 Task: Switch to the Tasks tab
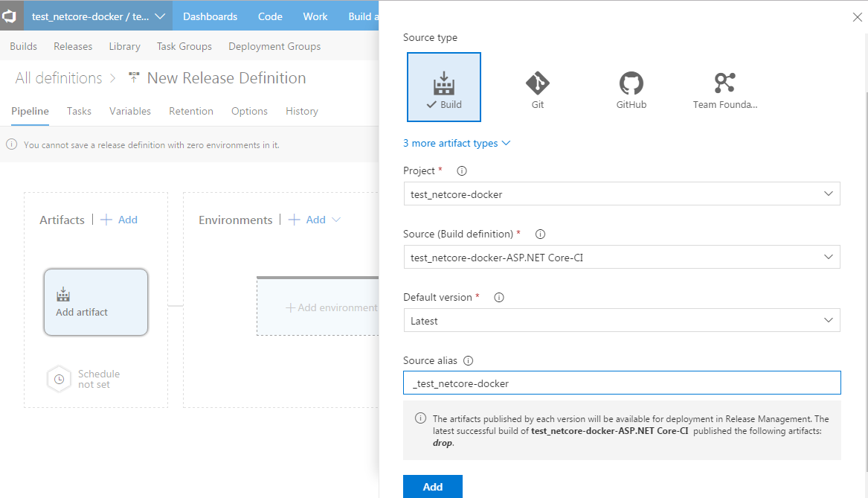79,112
